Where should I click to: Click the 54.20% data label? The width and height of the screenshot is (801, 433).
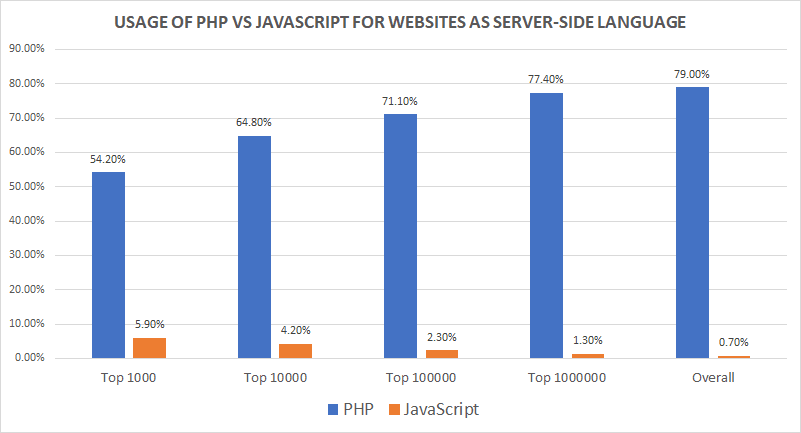108,159
